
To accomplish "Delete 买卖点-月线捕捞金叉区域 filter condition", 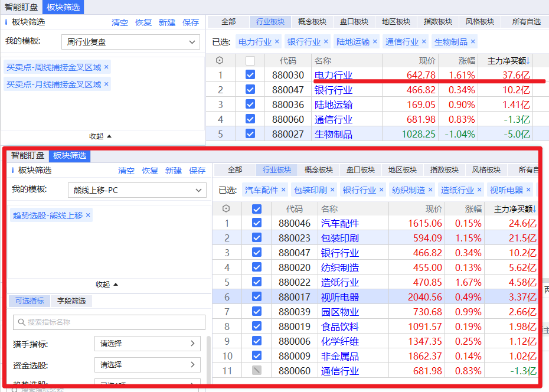I will tap(106, 84).
